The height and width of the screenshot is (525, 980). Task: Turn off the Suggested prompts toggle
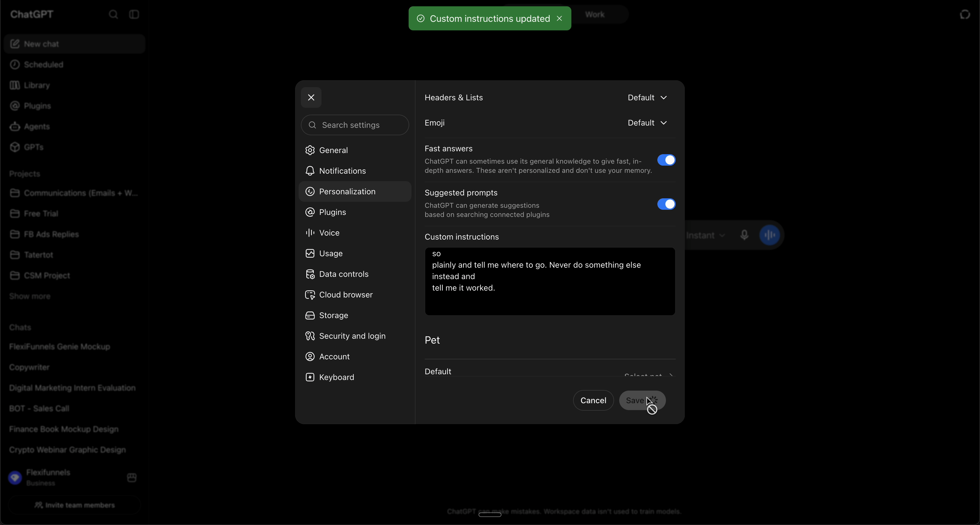coord(666,204)
